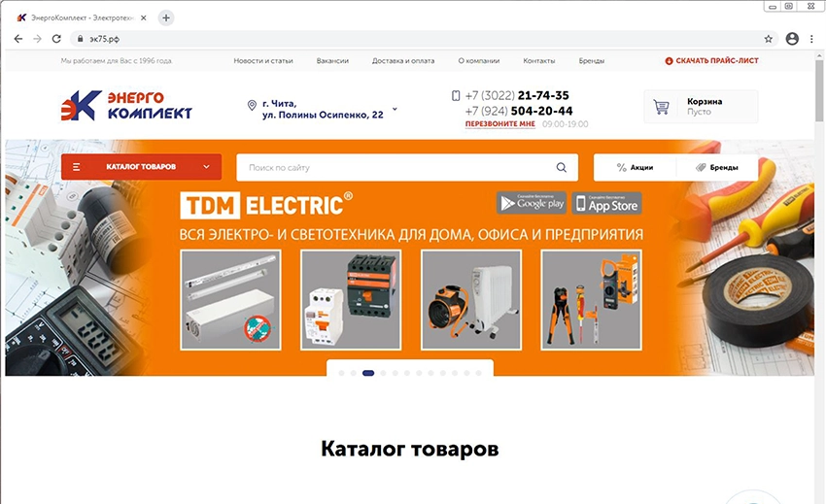Image resolution: width=826 pixels, height=504 pixels.
Task: Select the last carousel slide dot
Action: point(478,373)
